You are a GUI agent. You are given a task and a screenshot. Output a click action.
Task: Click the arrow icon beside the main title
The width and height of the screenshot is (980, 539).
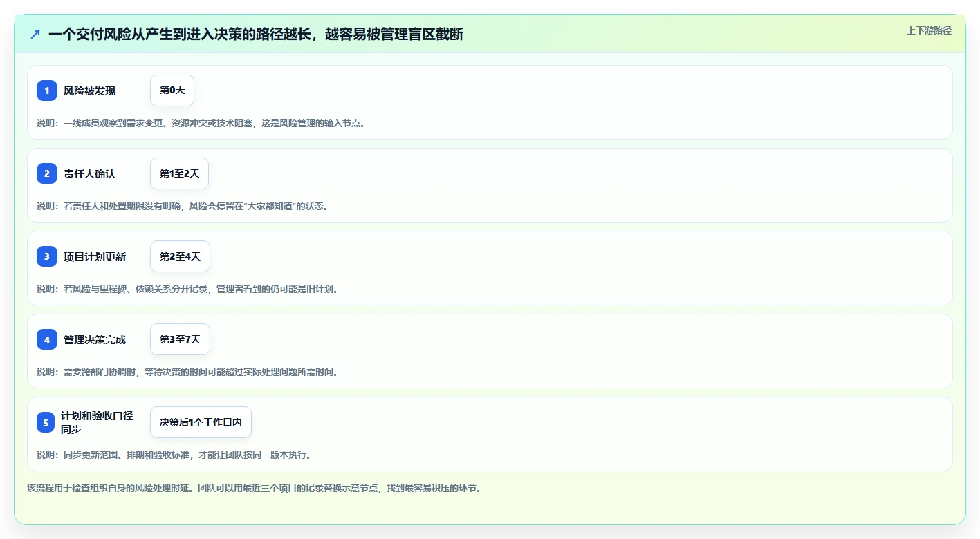pos(35,34)
